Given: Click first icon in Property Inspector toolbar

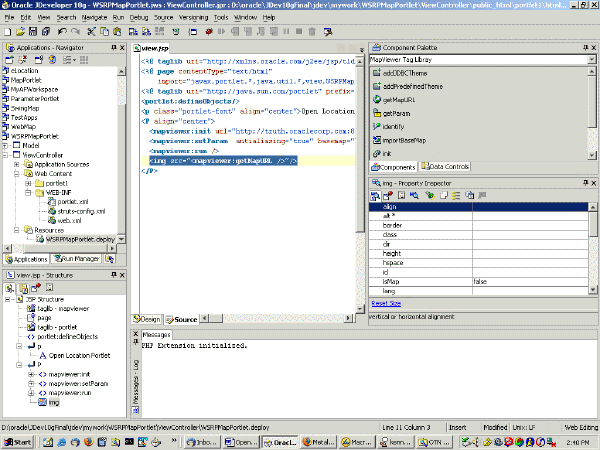Looking at the screenshot, I should coord(375,196).
